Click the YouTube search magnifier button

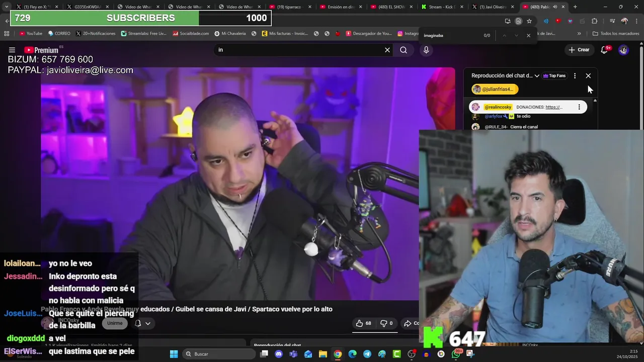tap(404, 50)
